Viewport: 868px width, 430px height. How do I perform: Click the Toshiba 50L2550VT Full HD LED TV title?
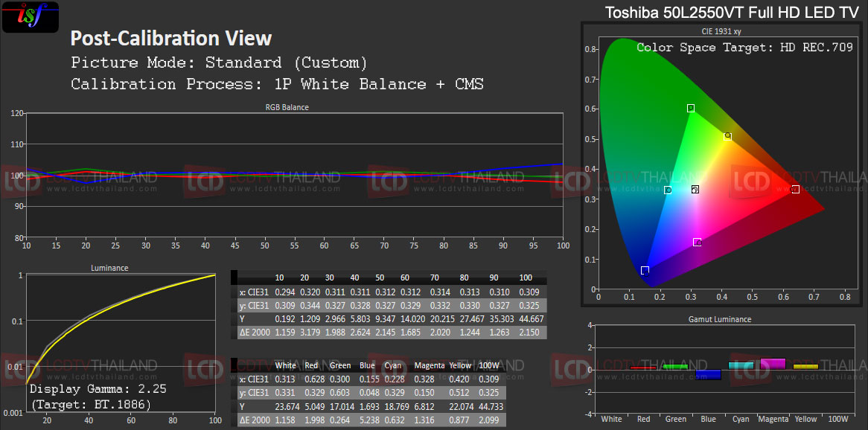point(731,13)
